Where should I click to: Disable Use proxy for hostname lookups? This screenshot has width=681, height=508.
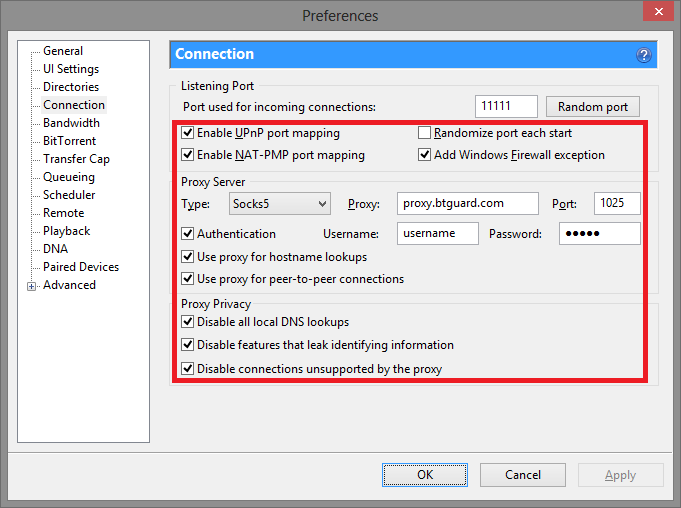click(187, 257)
